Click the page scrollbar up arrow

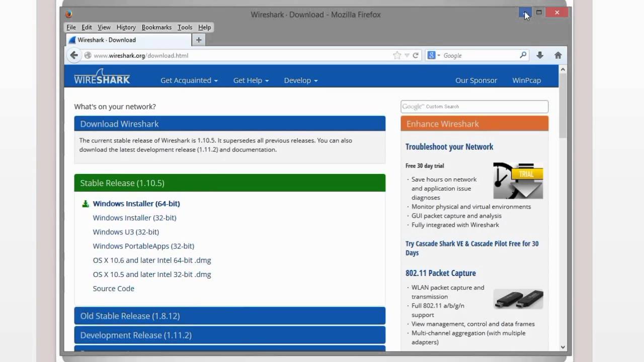[x=563, y=69]
